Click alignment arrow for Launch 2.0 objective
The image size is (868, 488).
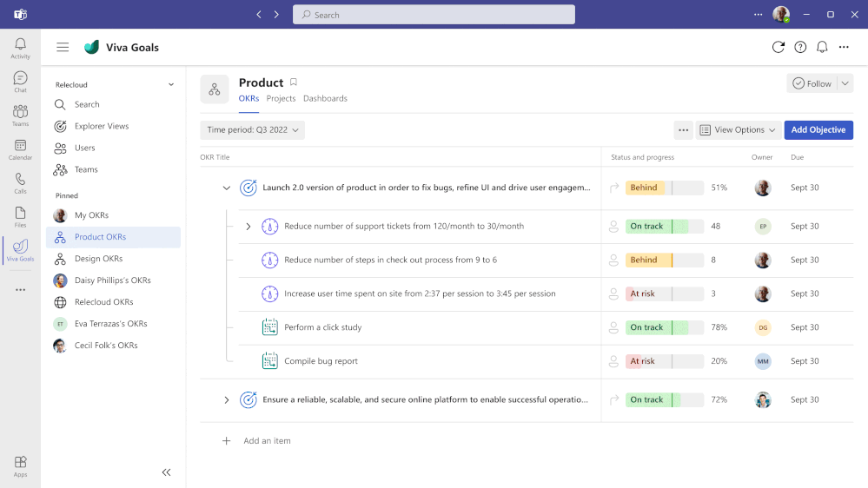(x=614, y=188)
